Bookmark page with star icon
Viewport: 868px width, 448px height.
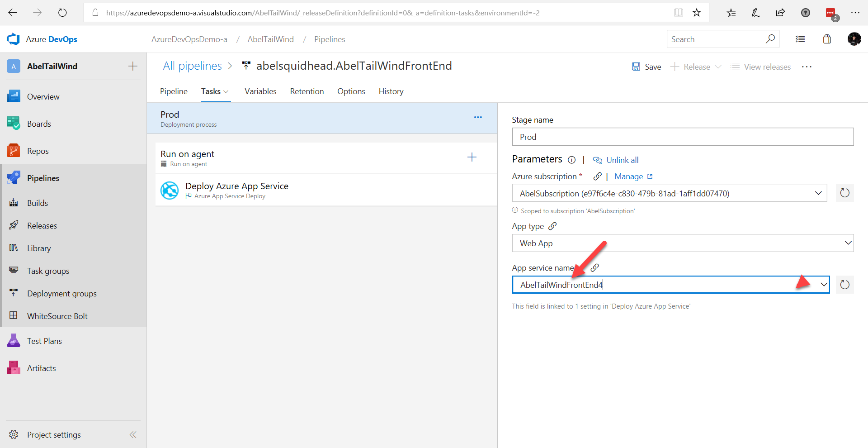coord(697,13)
